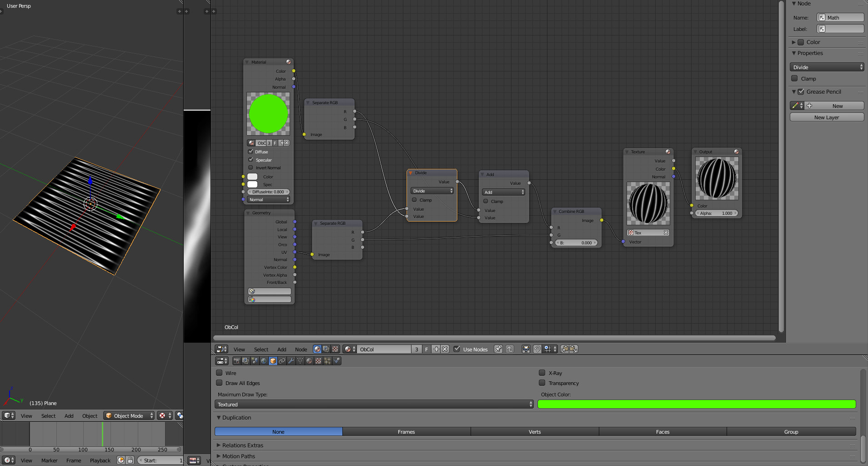Click New Layer grease pencil button
The height and width of the screenshot is (466, 868).
(x=827, y=117)
